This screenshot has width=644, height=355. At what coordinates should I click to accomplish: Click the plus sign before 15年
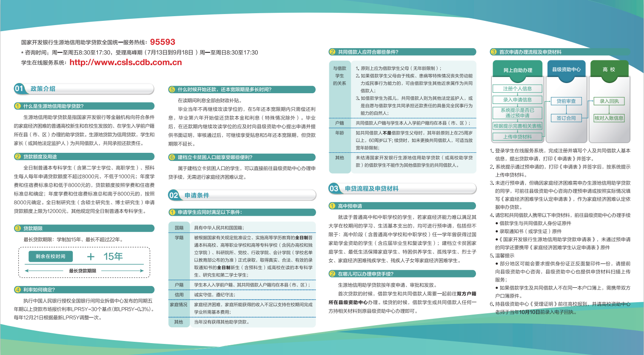click(x=91, y=257)
